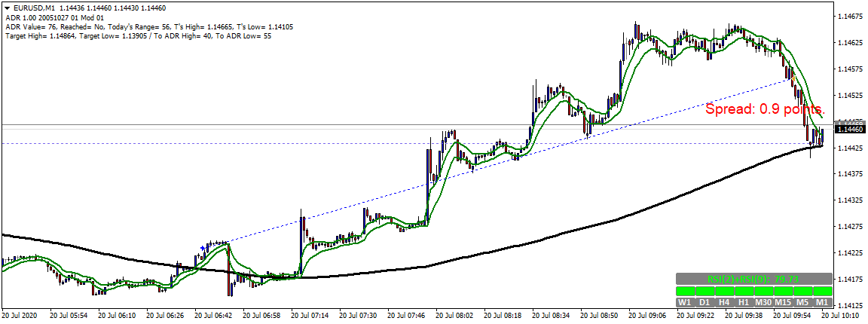Click the green signal box above M30
Image resolution: width=868 pixels, height=324 pixels.
(764, 292)
